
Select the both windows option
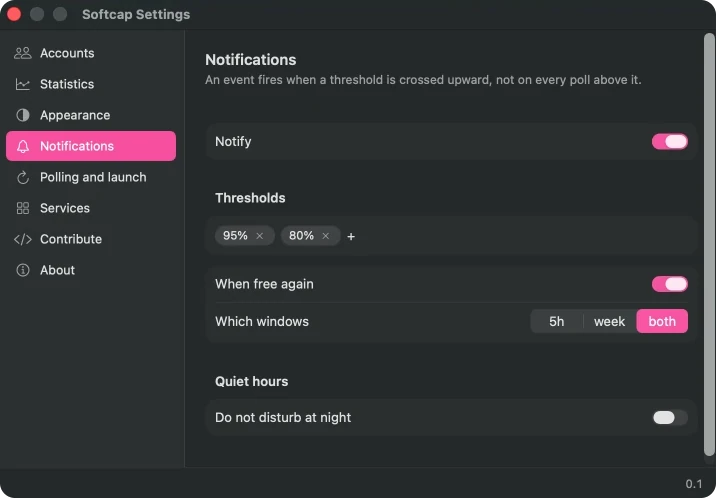662,321
